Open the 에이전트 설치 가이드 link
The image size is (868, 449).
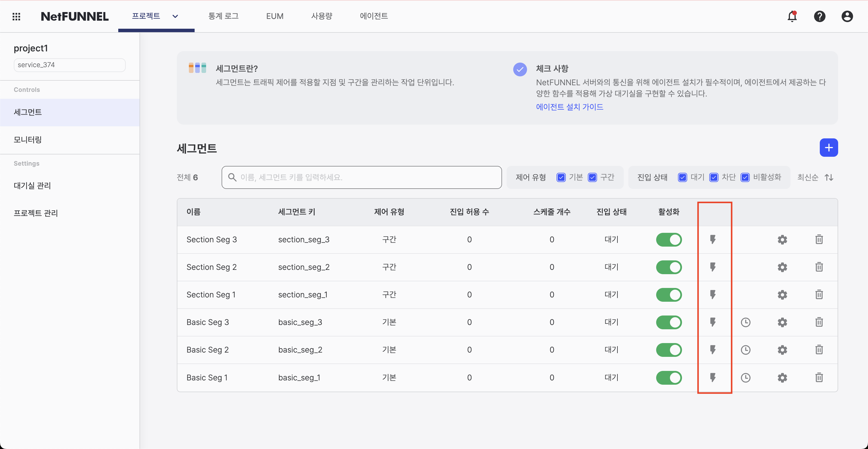point(570,107)
